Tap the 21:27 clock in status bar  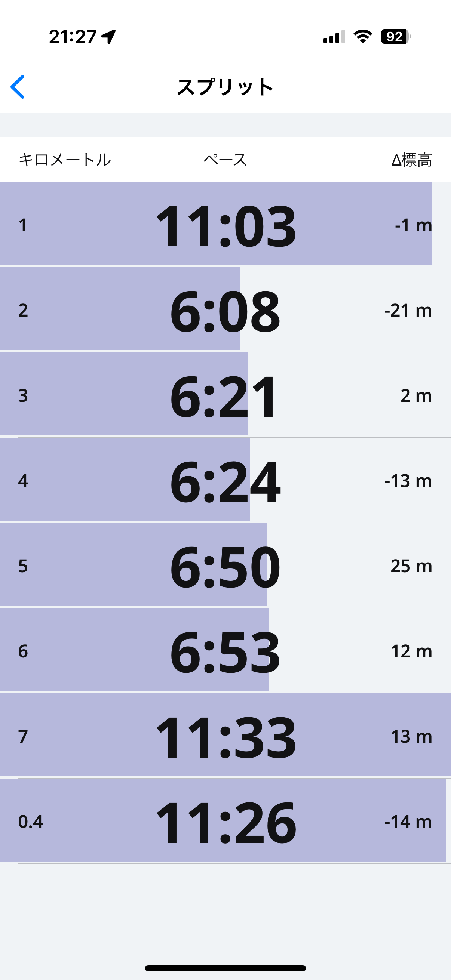click(73, 37)
